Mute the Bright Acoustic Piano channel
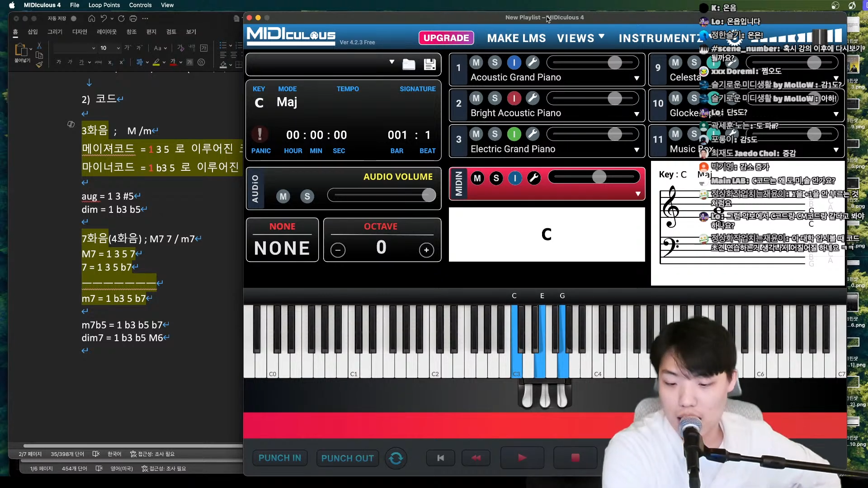The width and height of the screenshot is (868, 488). (x=476, y=98)
